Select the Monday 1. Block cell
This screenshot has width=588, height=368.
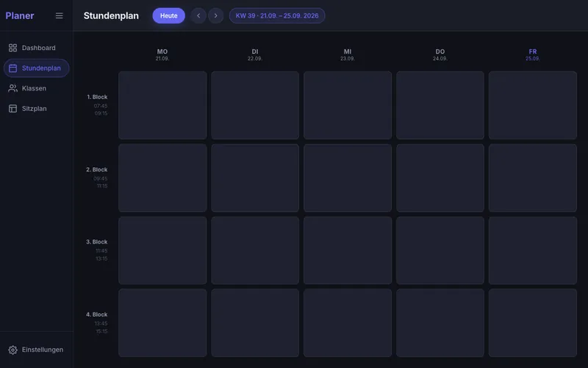point(162,105)
